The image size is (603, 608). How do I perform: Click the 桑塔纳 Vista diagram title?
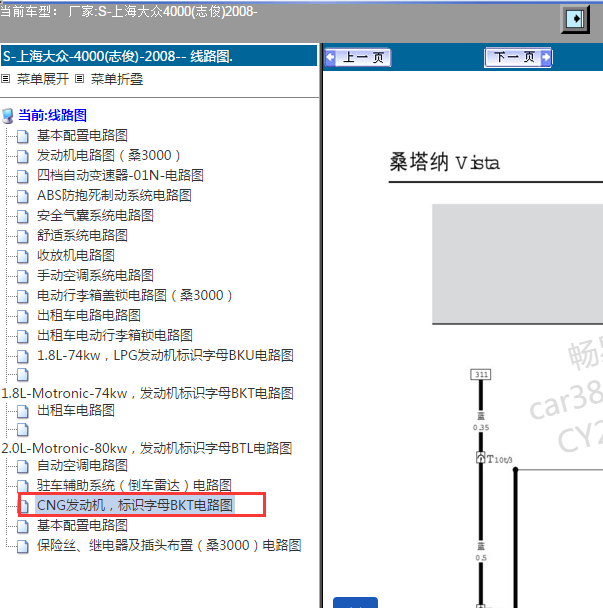(444, 162)
